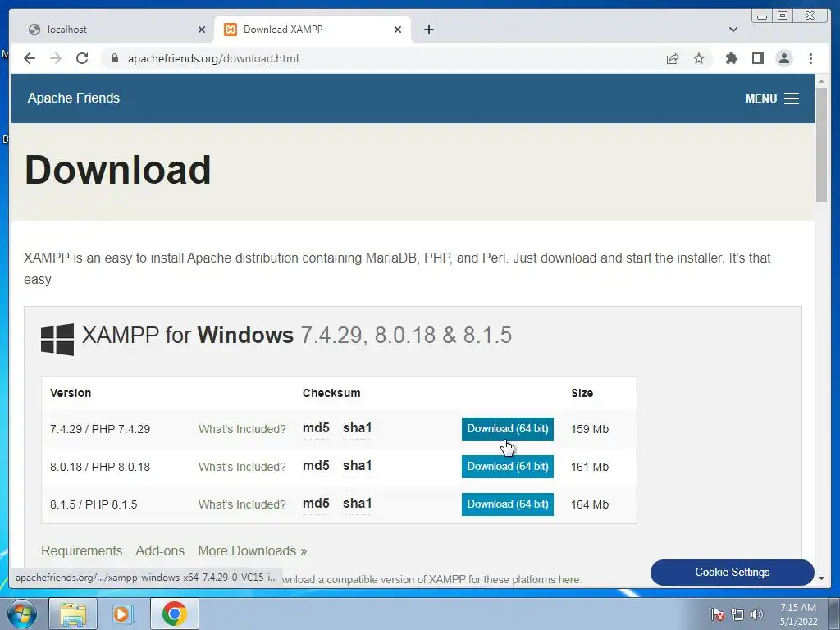Bookmark this page with the star icon
Screen dimensions: 840x630
[x=699, y=58]
